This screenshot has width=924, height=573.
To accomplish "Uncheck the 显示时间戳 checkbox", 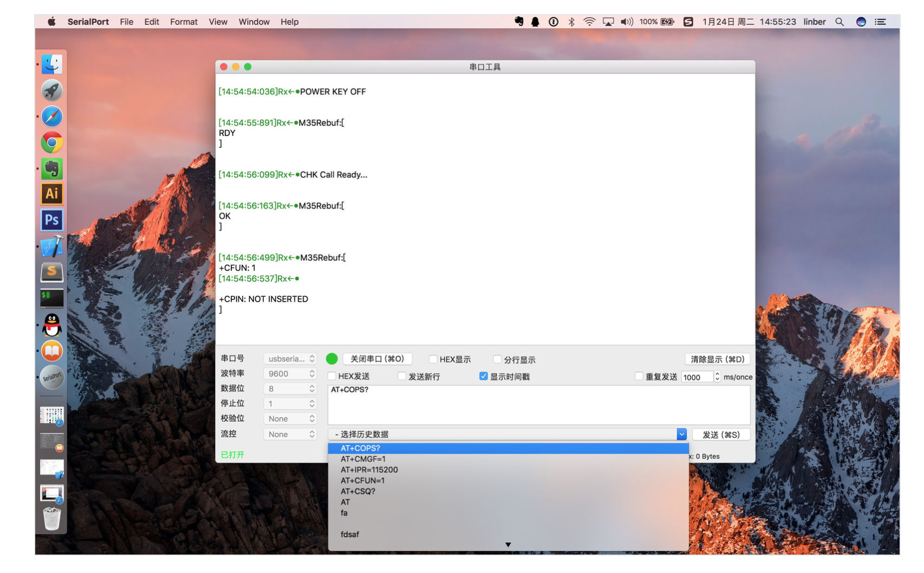I will pos(484,376).
